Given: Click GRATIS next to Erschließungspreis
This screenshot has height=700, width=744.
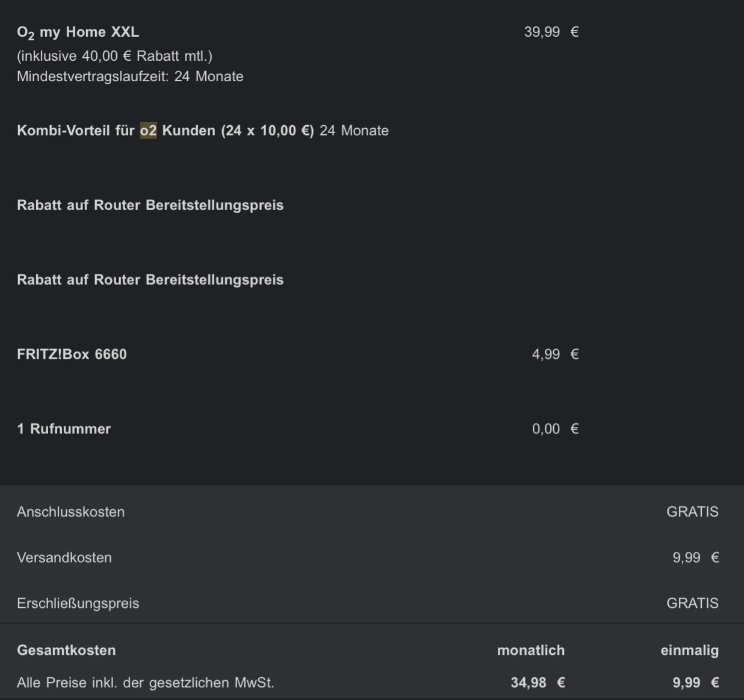Looking at the screenshot, I should coord(692,604).
